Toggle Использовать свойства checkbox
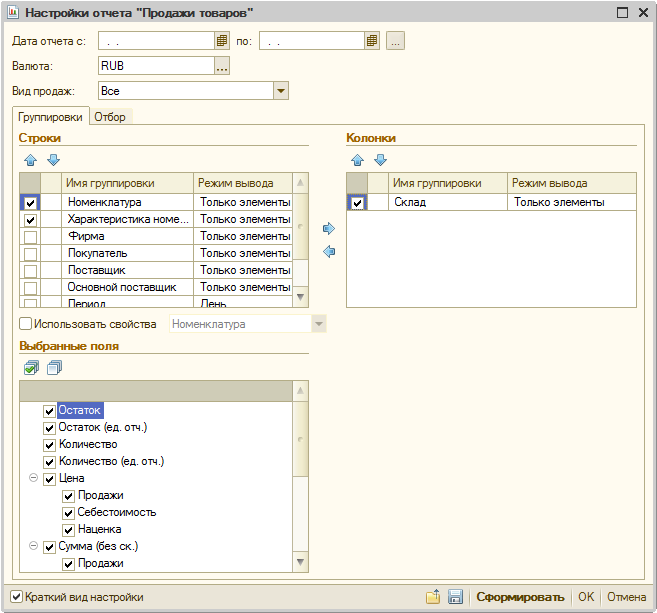657x613 pixels. pyautogui.click(x=26, y=323)
